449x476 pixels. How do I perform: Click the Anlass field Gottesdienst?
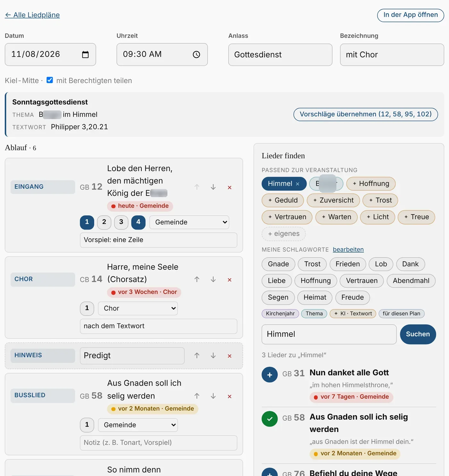tap(280, 55)
